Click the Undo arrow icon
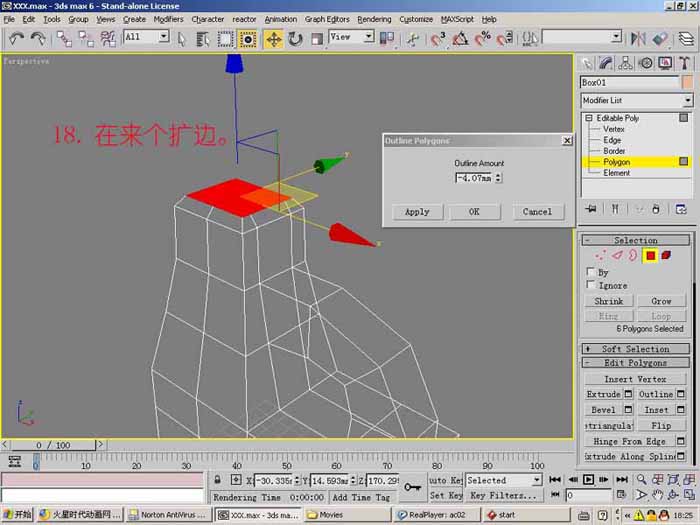The image size is (700, 525). pos(17,39)
